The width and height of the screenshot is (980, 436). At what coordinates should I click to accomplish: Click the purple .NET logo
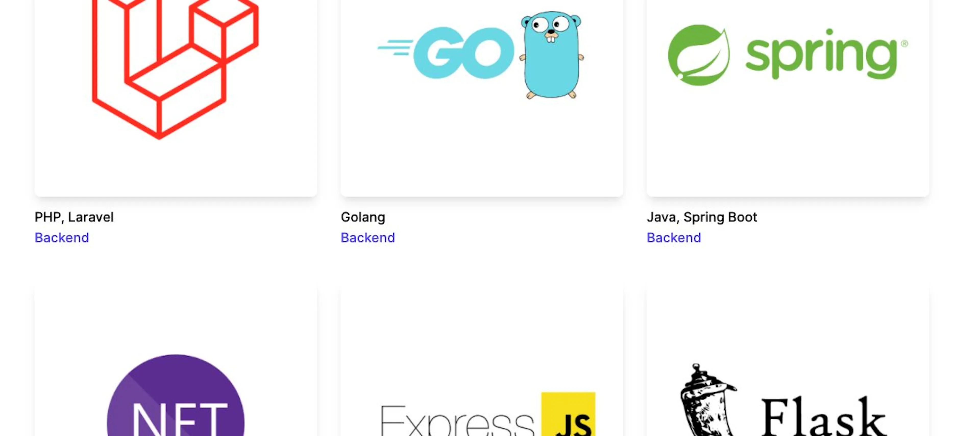176,395
